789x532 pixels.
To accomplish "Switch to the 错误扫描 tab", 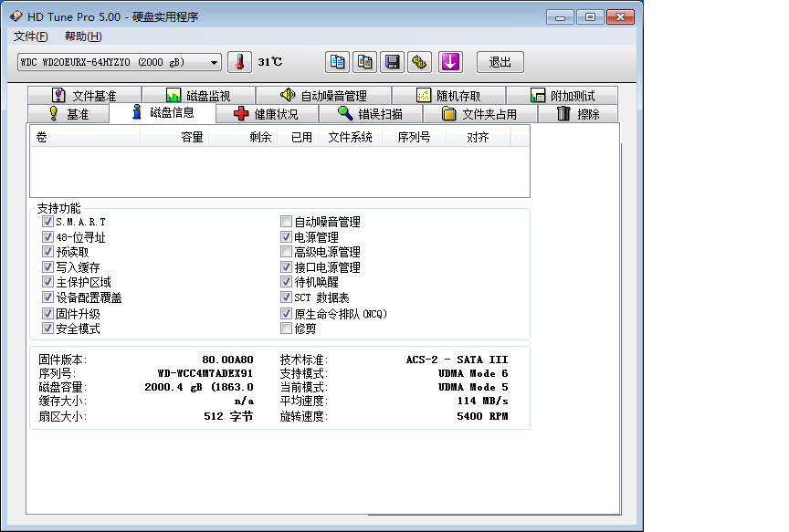I will pos(371,114).
